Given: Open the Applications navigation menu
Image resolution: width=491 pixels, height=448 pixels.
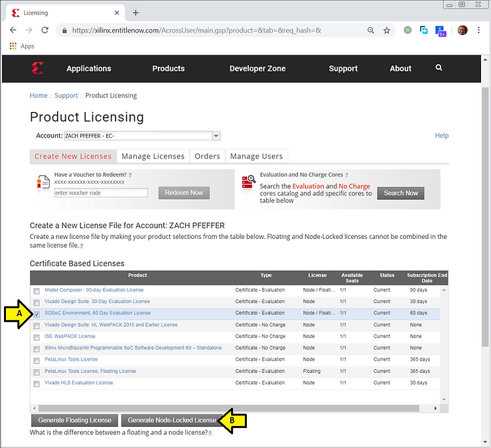Looking at the screenshot, I should (89, 68).
